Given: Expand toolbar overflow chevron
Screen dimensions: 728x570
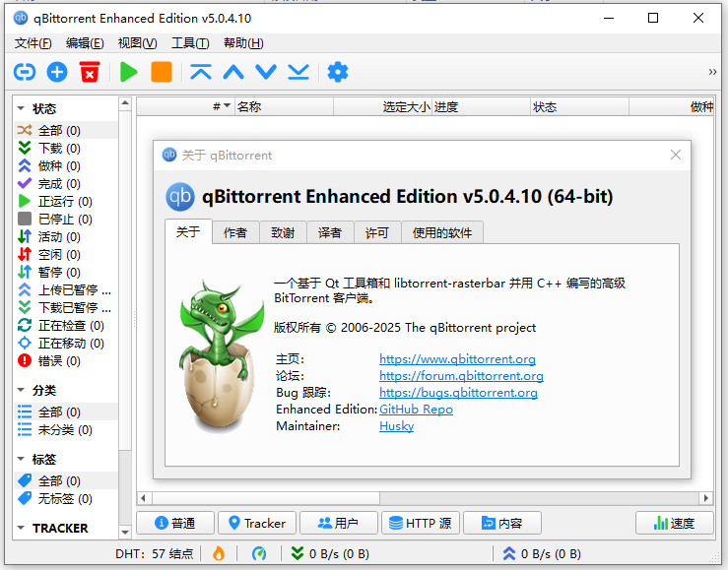Looking at the screenshot, I should [x=712, y=72].
